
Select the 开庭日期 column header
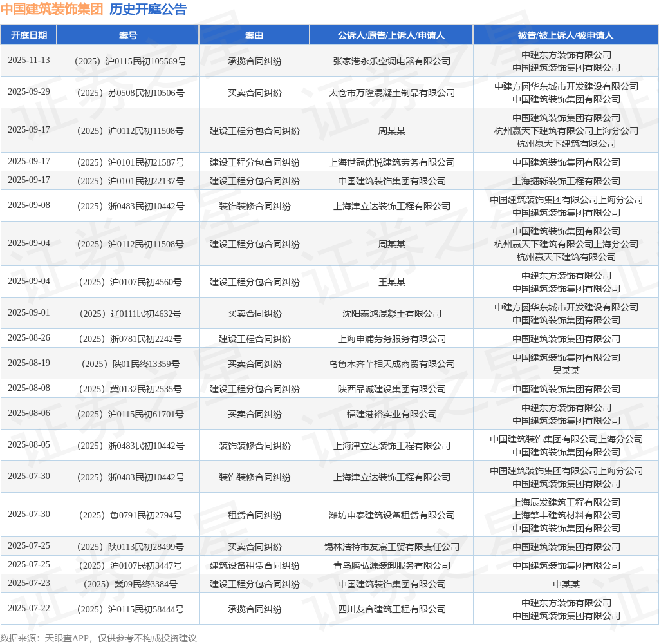(x=29, y=35)
